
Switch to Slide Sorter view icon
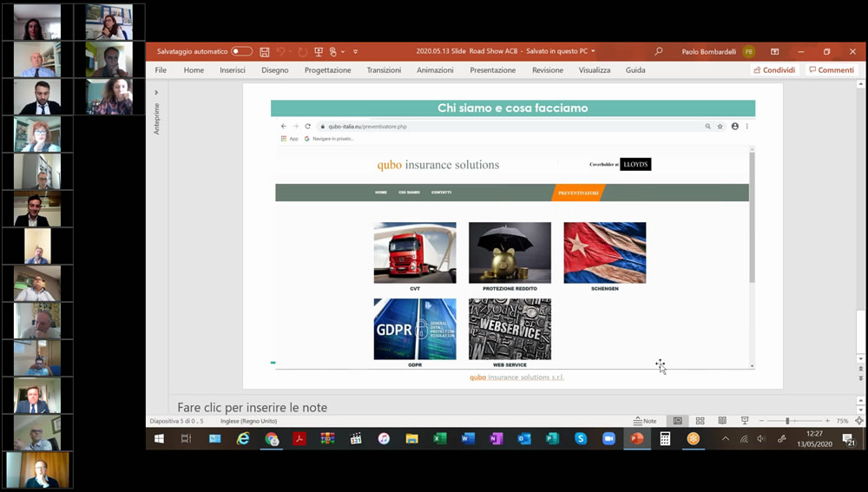point(700,421)
